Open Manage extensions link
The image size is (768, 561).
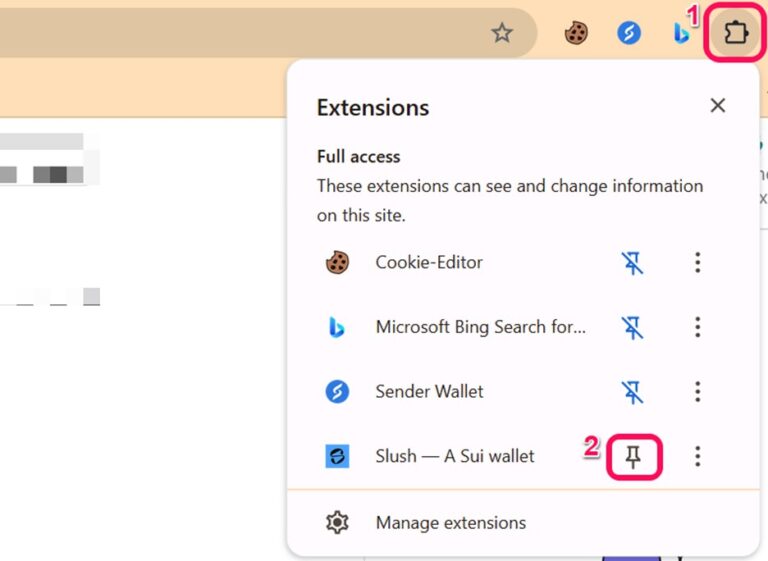(450, 522)
